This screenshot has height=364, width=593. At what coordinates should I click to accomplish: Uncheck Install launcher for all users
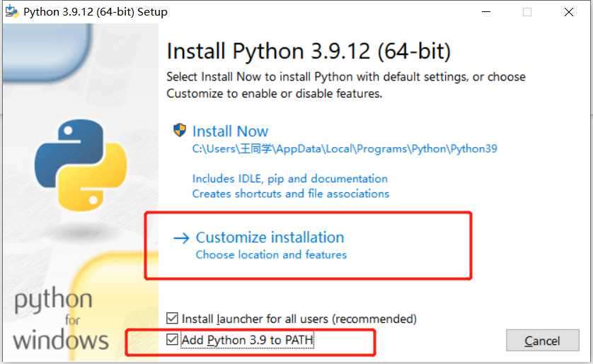click(x=172, y=318)
